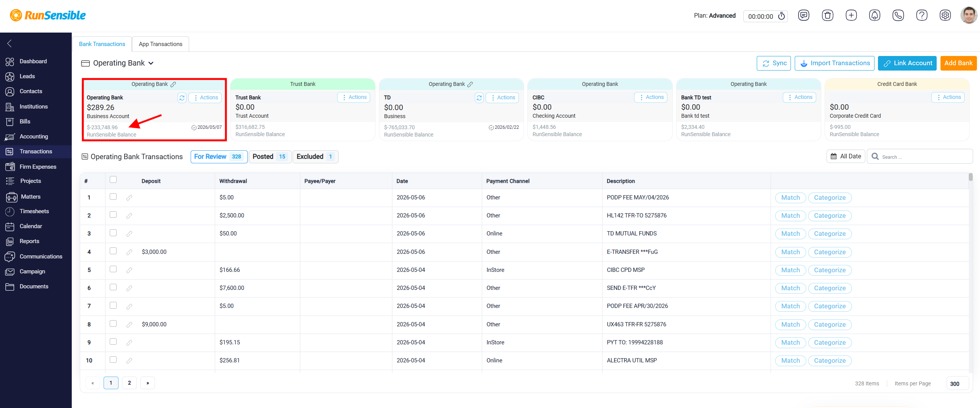Image resolution: width=980 pixels, height=408 pixels.
Task: Click link icon on E-TRANSFER ***FuG row
Action: click(x=129, y=252)
